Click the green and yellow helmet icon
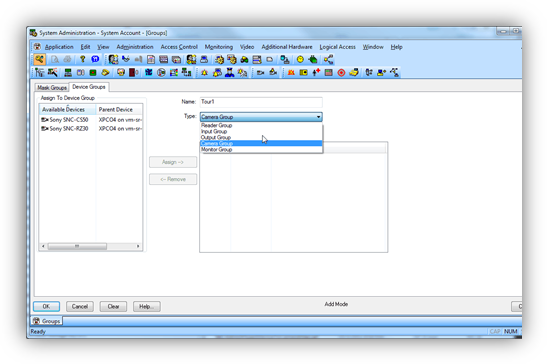Image resolution: width=547 pixels, height=364 pixels. point(244,60)
